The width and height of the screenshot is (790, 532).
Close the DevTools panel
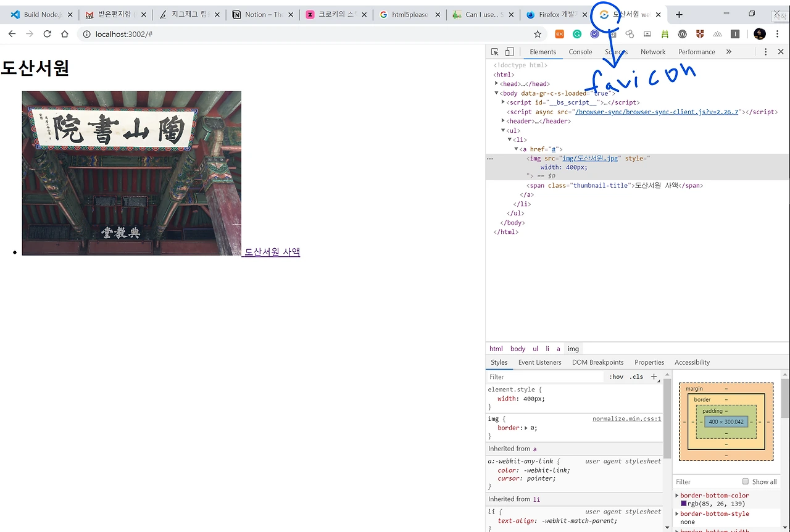(x=781, y=52)
